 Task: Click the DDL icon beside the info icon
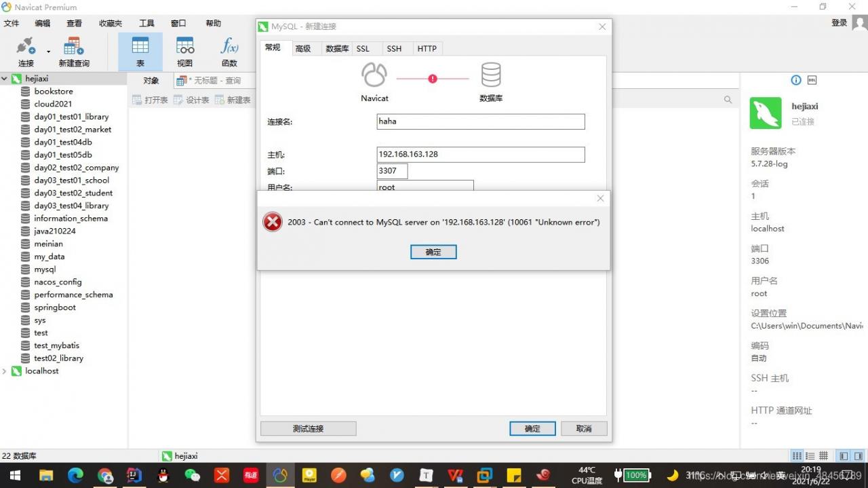[x=812, y=80]
